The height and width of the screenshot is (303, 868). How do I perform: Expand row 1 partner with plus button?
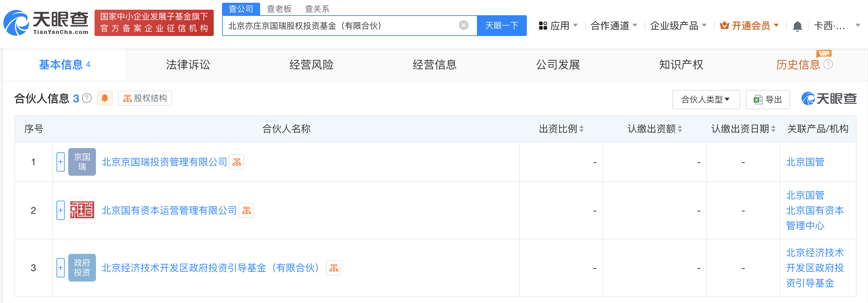pyautogui.click(x=61, y=162)
